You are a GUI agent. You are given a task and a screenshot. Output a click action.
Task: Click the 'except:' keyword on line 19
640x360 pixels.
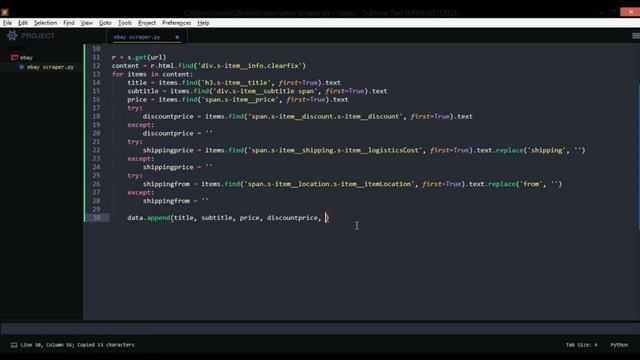pyautogui.click(x=141, y=125)
